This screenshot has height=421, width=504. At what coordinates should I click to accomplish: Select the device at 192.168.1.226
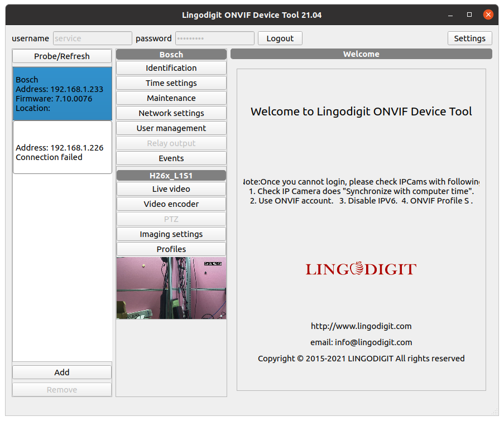coord(63,147)
